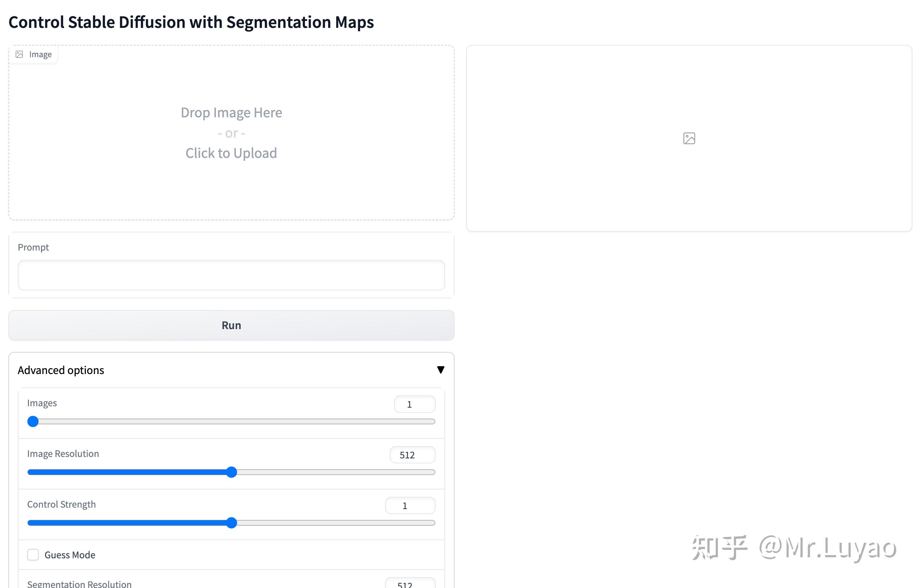Enable the Guess Mode checkbox
The image size is (920, 588).
click(x=33, y=555)
